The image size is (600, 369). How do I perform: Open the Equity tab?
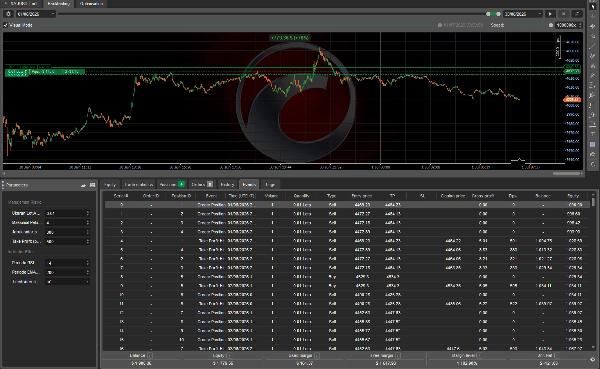coord(110,184)
